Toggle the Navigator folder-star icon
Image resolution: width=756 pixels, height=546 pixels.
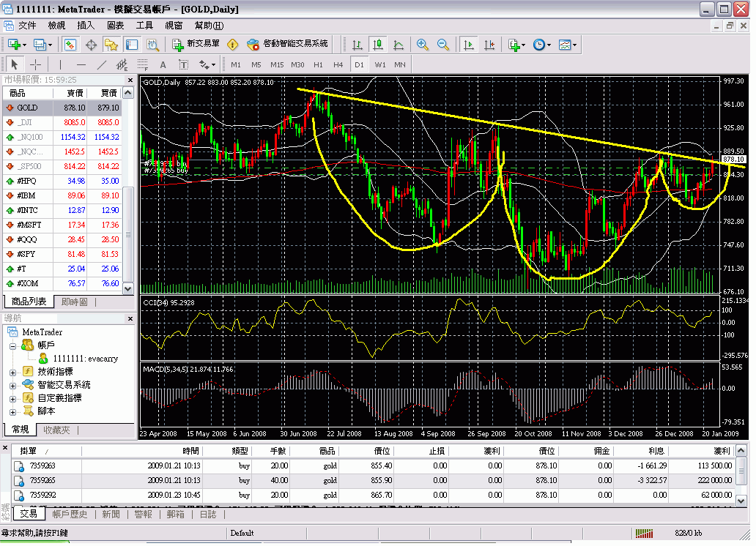coord(111,45)
